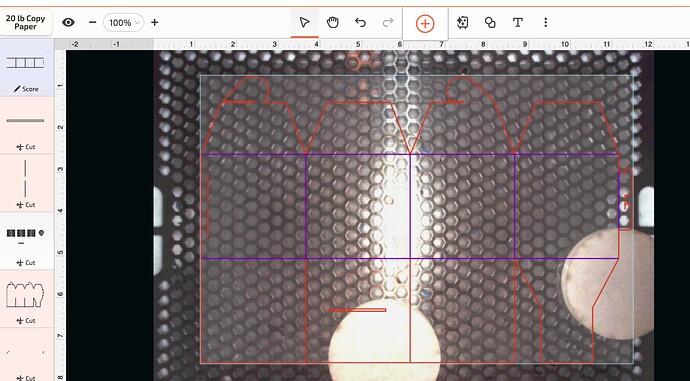This screenshot has height=381, width=690.
Task: Open the shapes tool
Action: point(490,22)
